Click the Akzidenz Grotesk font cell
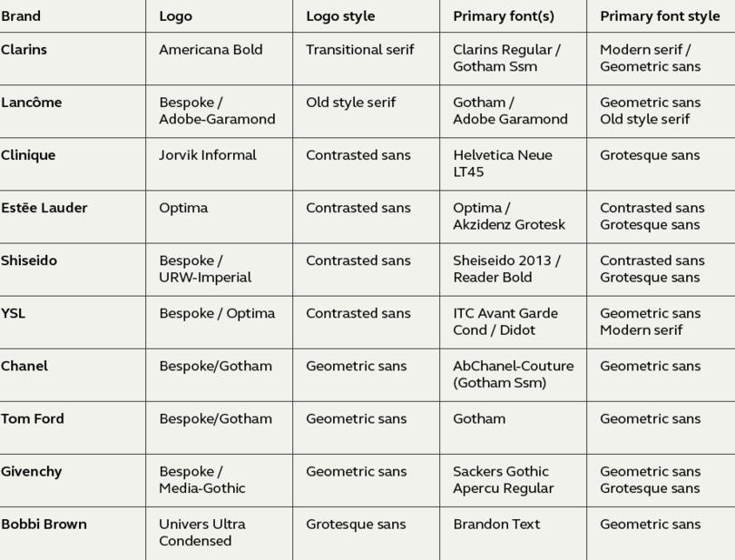Viewport: 735px width, 560px height. [x=513, y=217]
